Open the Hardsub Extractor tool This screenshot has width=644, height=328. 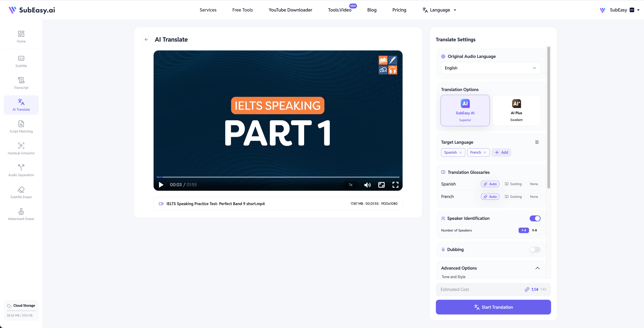[21, 149]
